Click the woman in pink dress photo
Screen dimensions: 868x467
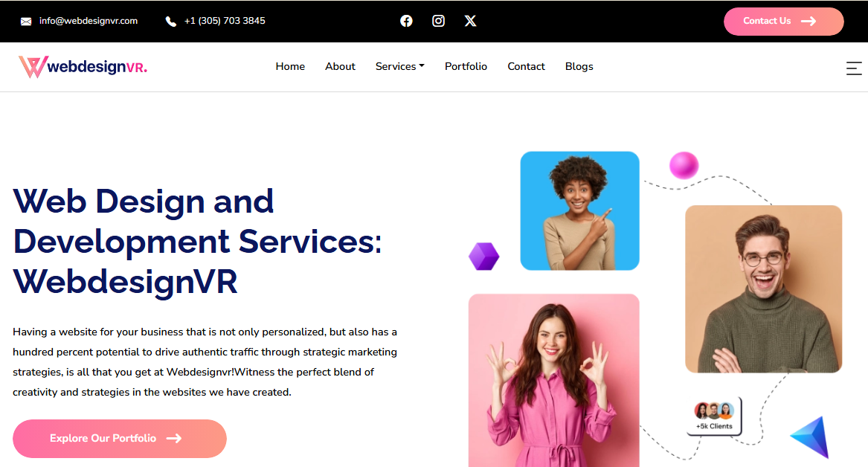553,381
